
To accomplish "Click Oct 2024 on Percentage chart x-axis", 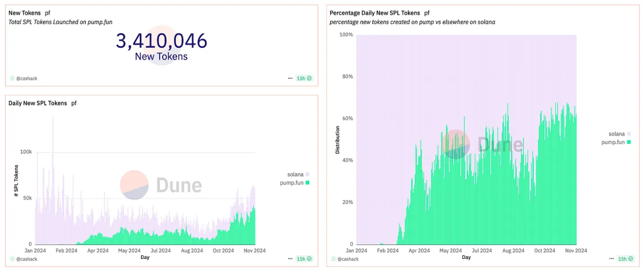I will point(545,250).
